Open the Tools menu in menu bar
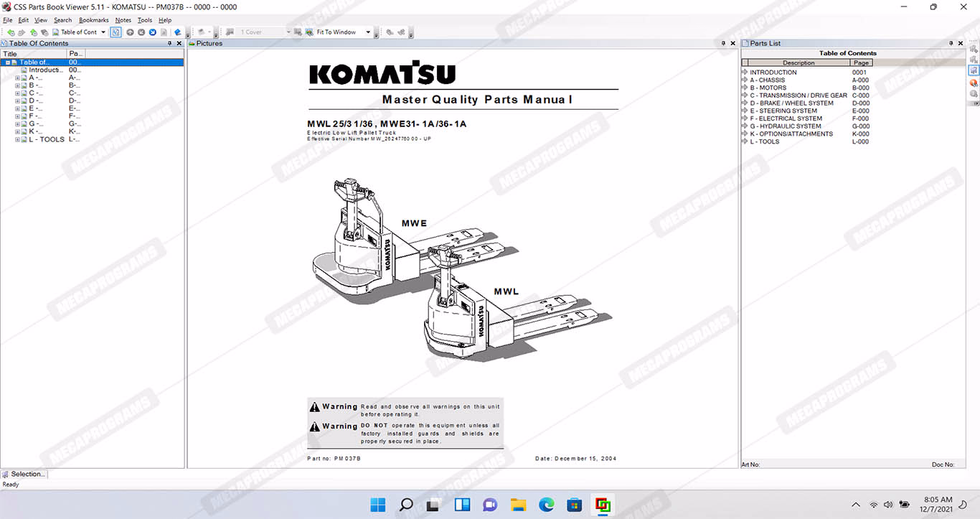The image size is (980, 519). point(144,20)
